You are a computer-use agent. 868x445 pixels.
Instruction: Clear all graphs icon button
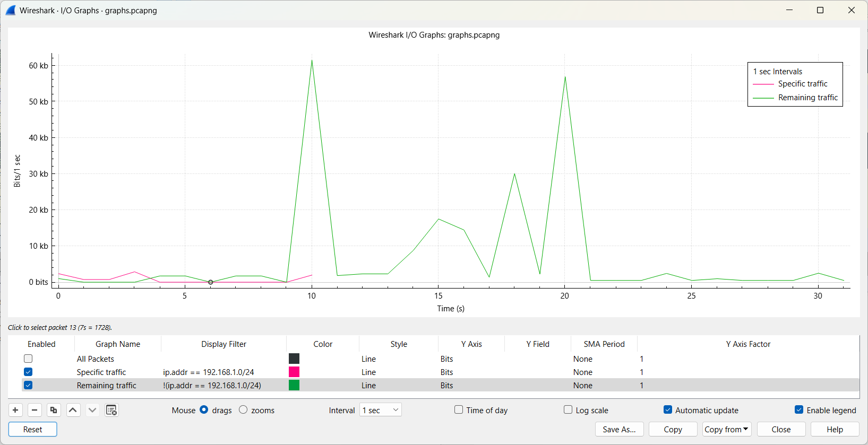(111, 410)
